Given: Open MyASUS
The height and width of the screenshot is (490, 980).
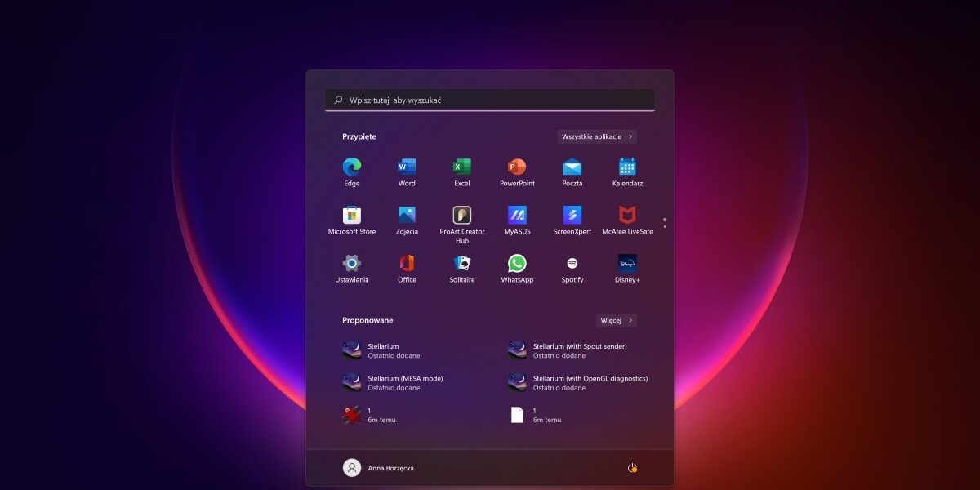Looking at the screenshot, I should (x=518, y=219).
